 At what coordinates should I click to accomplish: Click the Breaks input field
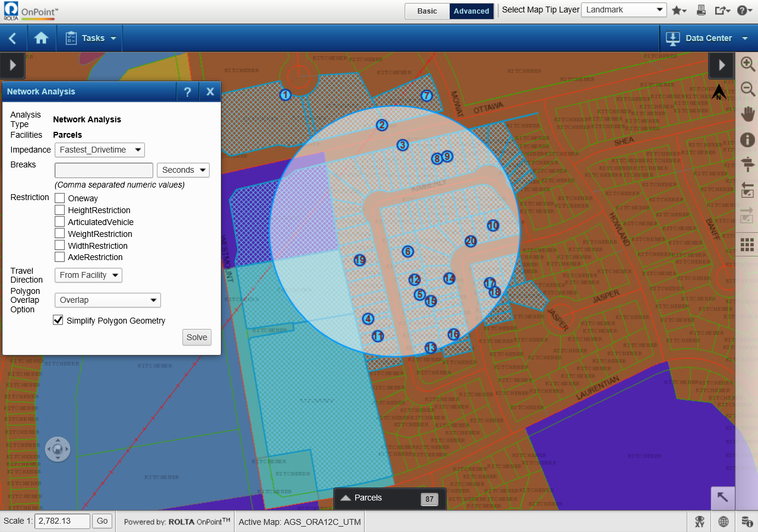[104, 170]
